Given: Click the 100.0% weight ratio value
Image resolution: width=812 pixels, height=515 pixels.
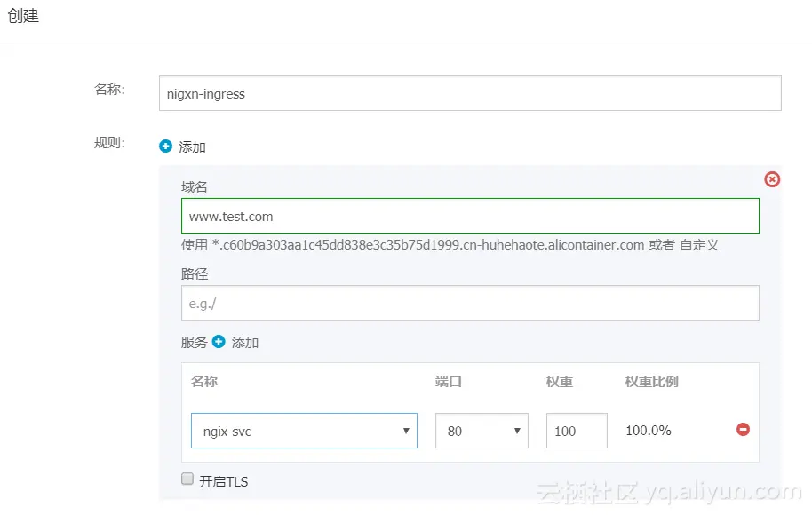Looking at the screenshot, I should pos(649,431).
